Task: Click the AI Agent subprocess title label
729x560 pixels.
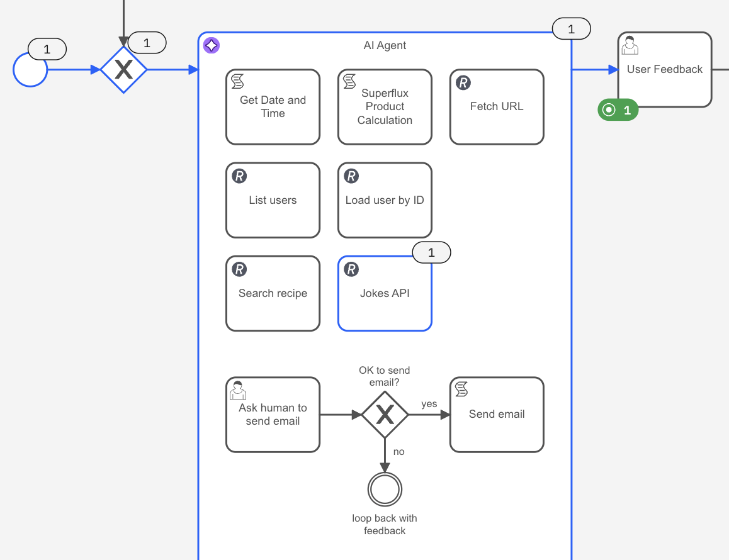Action: click(385, 45)
